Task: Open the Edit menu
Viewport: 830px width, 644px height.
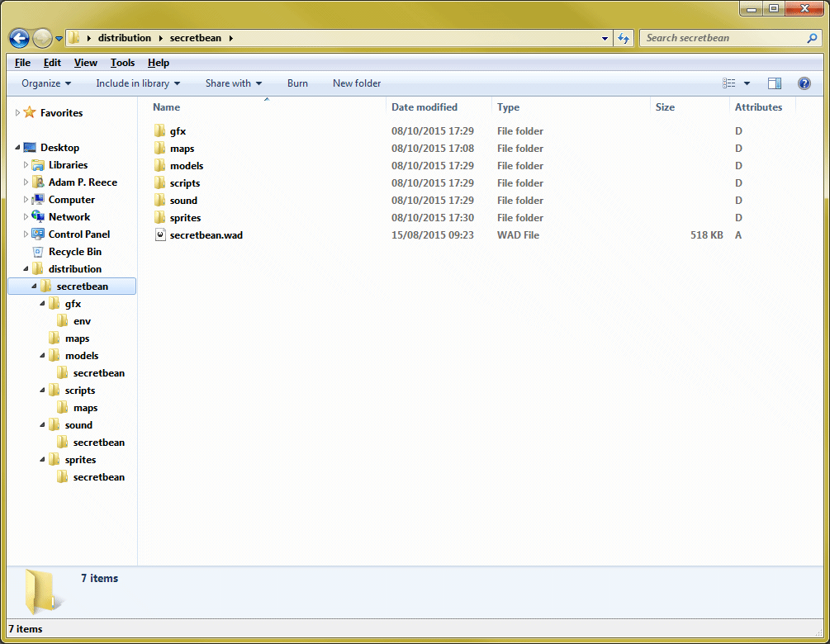Action: click(52, 63)
